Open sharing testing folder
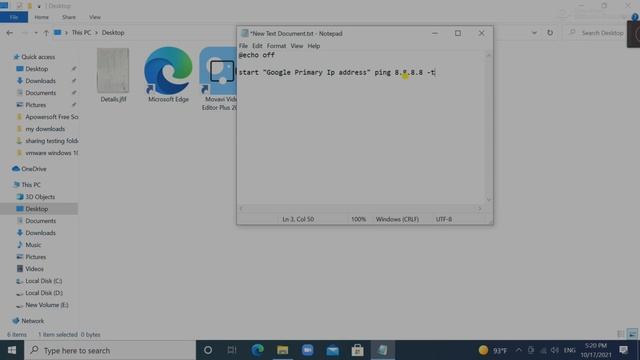This screenshot has width=640, height=360. click(47, 141)
